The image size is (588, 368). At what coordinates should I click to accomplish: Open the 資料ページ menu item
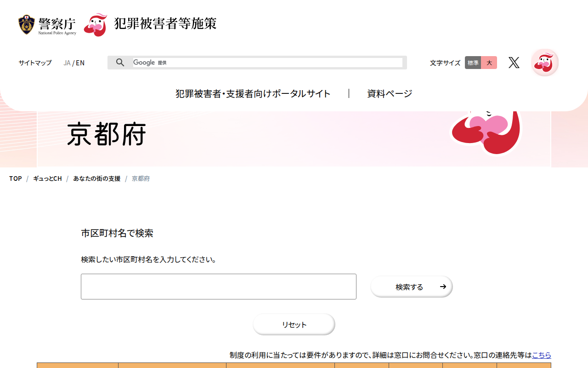[x=390, y=94]
